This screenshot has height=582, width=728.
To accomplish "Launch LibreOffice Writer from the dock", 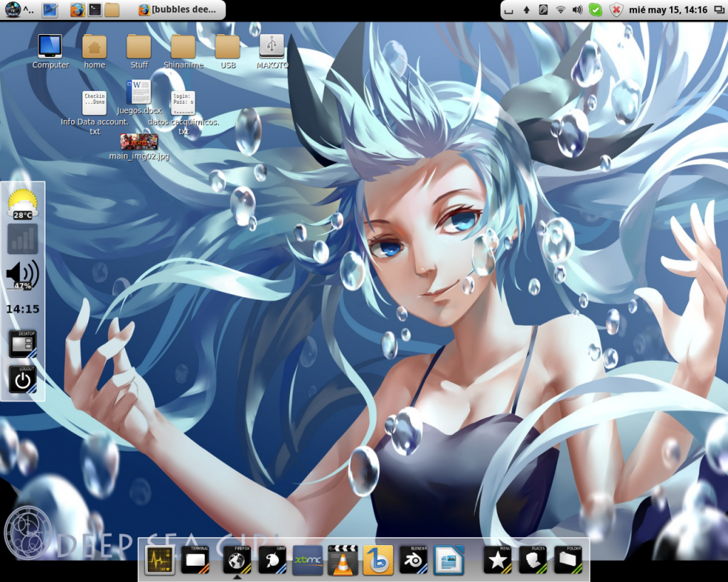I will [x=449, y=560].
